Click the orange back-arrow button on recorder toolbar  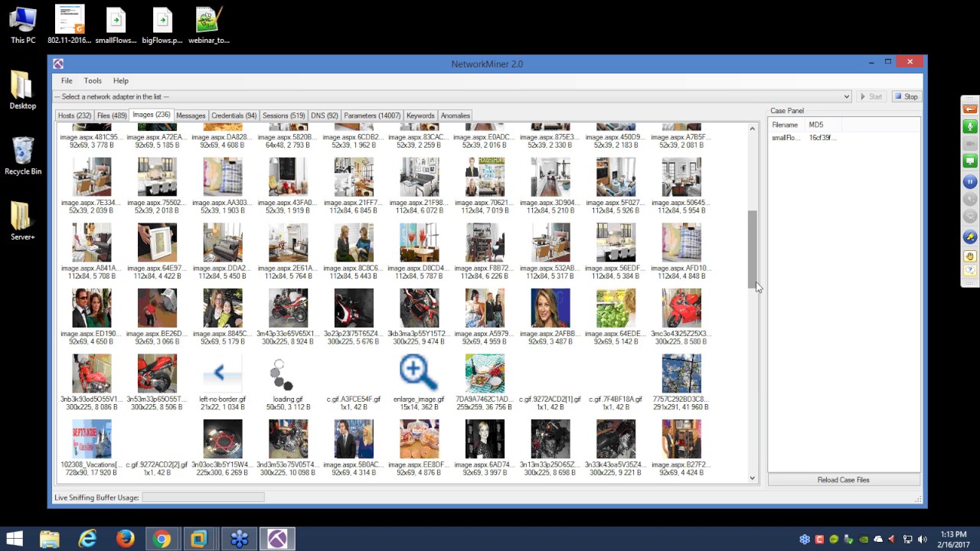click(969, 109)
